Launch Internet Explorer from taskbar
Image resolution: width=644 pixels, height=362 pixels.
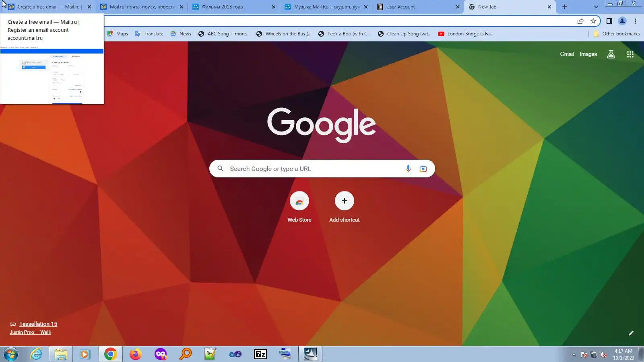click(36, 354)
